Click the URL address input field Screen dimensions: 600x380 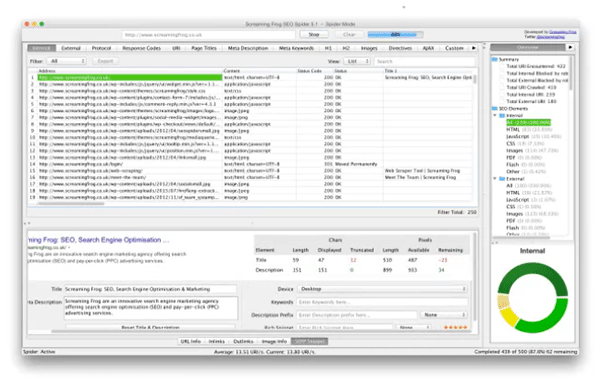coord(209,35)
